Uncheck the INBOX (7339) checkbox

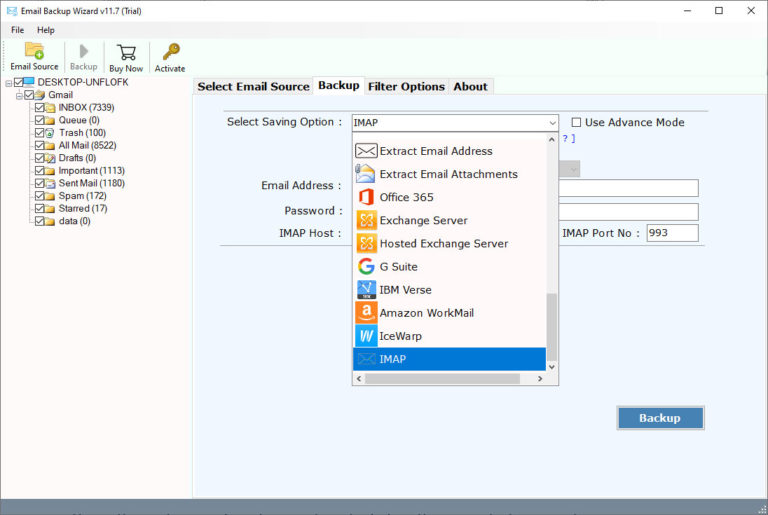tap(40, 107)
